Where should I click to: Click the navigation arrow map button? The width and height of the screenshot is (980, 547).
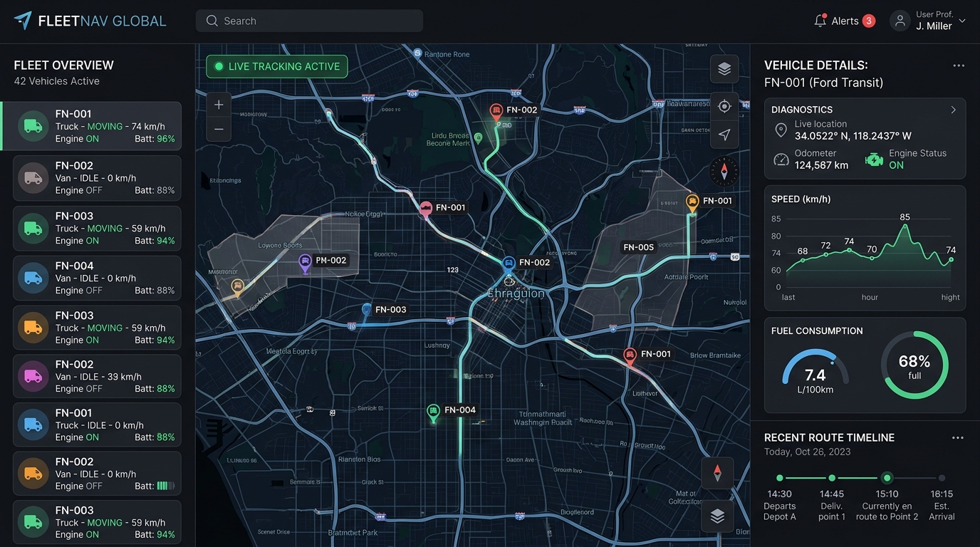click(724, 135)
